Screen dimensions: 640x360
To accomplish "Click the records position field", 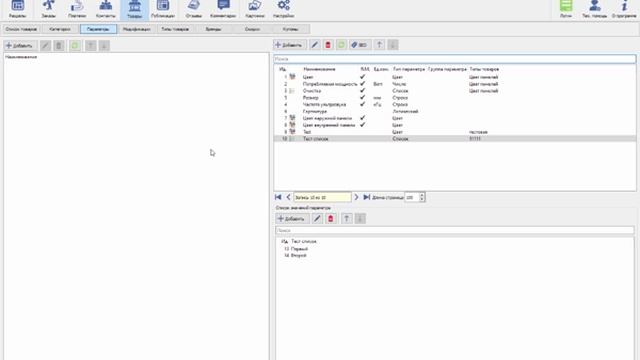I will pyautogui.click(x=322, y=197).
